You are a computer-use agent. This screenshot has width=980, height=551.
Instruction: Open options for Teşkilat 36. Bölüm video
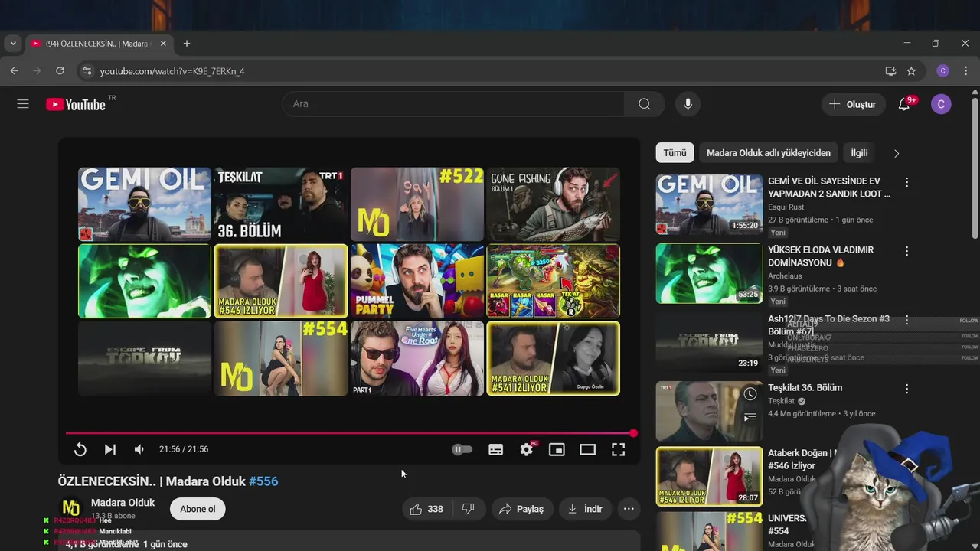click(x=906, y=389)
